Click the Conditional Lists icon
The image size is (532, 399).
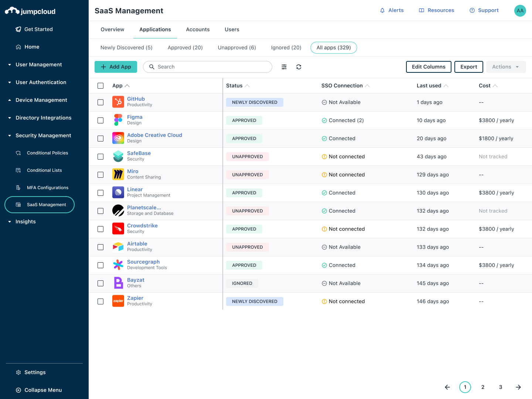(18, 170)
